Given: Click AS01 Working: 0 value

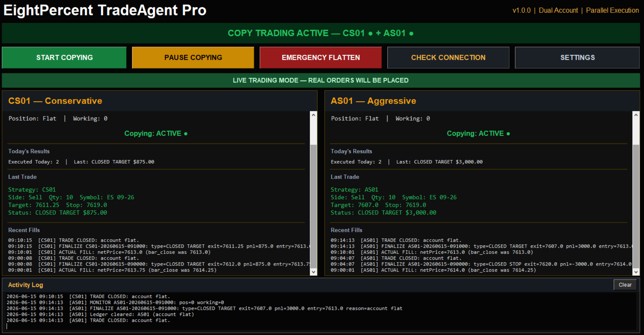Looking at the screenshot, I should (413, 119).
